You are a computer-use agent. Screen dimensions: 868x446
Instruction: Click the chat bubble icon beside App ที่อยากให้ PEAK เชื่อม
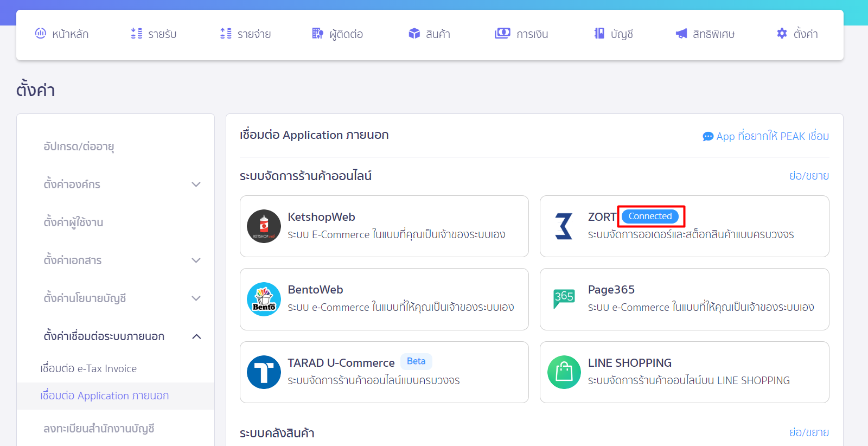pyautogui.click(x=708, y=137)
